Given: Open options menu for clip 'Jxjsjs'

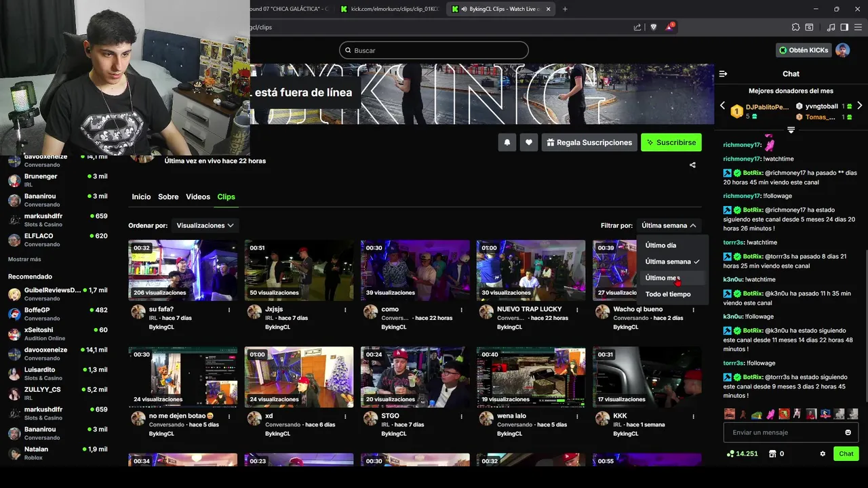Looking at the screenshot, I should (345, 310).
